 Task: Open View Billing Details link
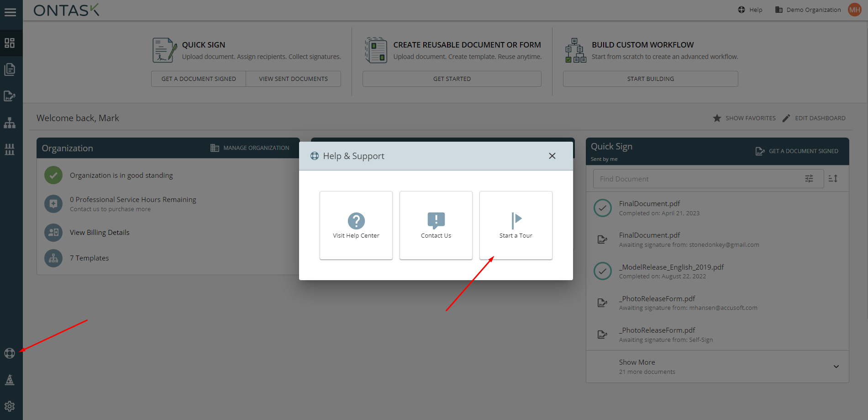coord(100,232)
